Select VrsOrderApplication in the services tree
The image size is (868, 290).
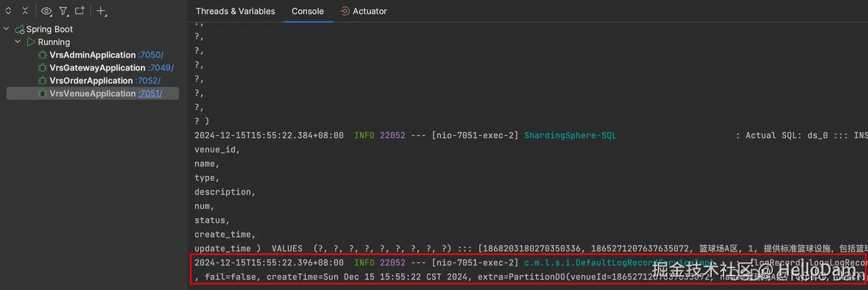coord(92,81)
